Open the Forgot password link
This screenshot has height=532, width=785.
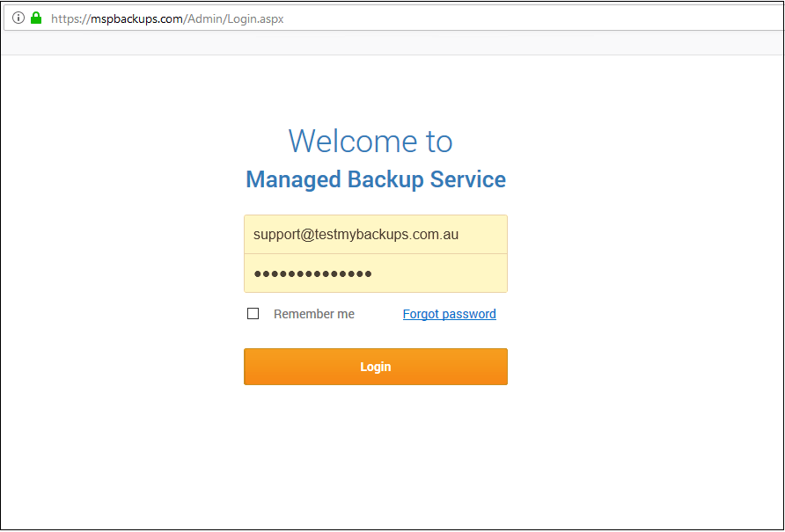449,314
